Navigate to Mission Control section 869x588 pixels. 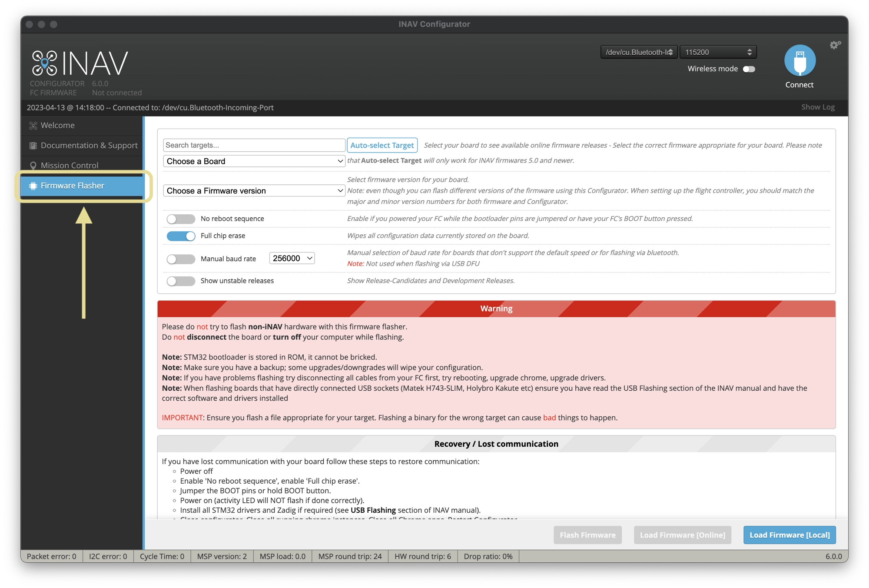(x=70, y=166)
